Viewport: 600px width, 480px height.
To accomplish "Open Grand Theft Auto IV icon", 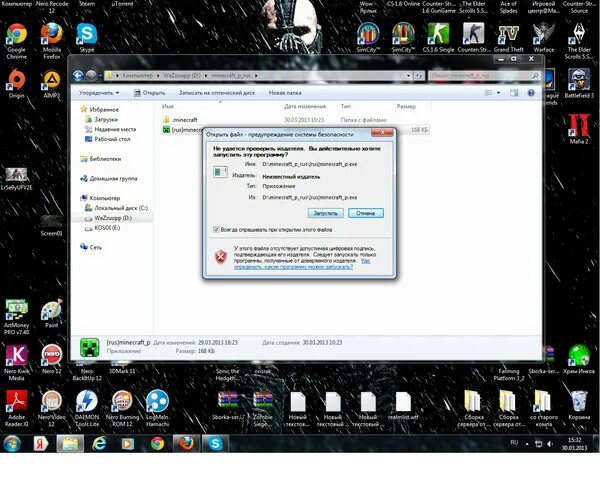I will coord(509,38).
